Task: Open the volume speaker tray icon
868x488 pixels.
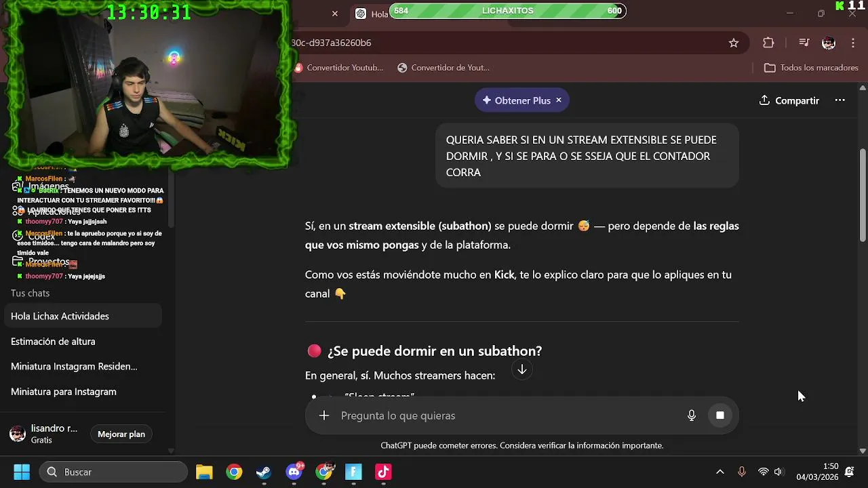Action: [x=778, y=472]
